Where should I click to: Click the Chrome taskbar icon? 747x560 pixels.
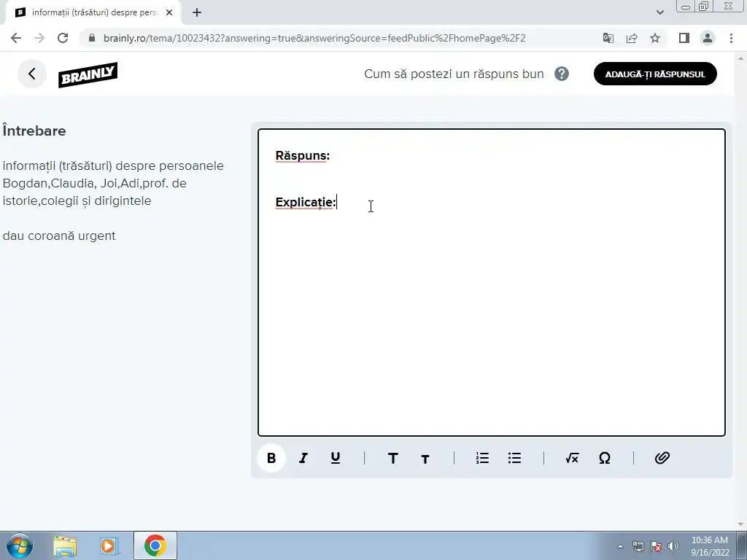click(155, 545)
